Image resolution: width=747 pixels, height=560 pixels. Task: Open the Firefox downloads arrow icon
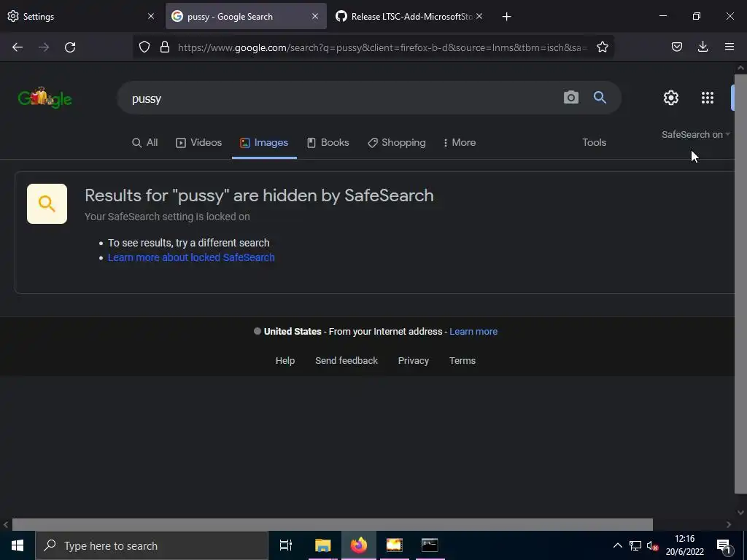(x=703, y=47)
